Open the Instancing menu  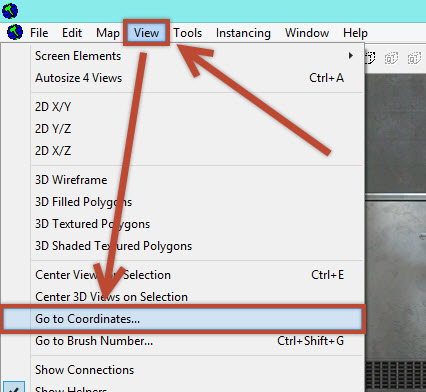243,33
